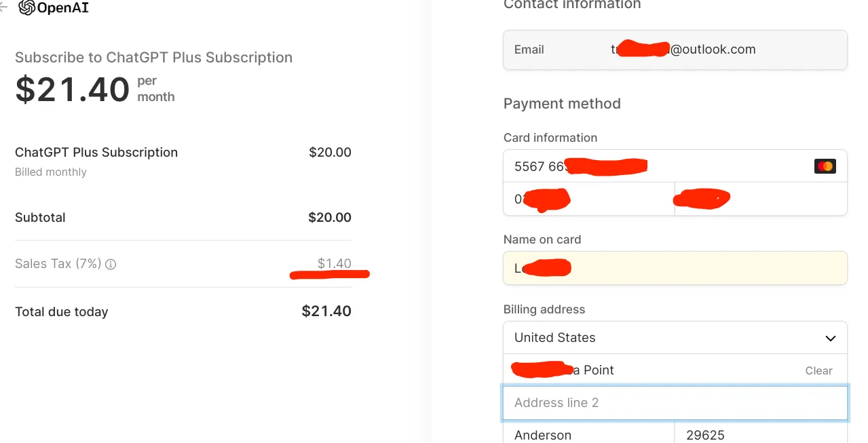This screenshot has height=443, width=868.
Task: Click the OpenAI brand name text
Action: point(63,8)
